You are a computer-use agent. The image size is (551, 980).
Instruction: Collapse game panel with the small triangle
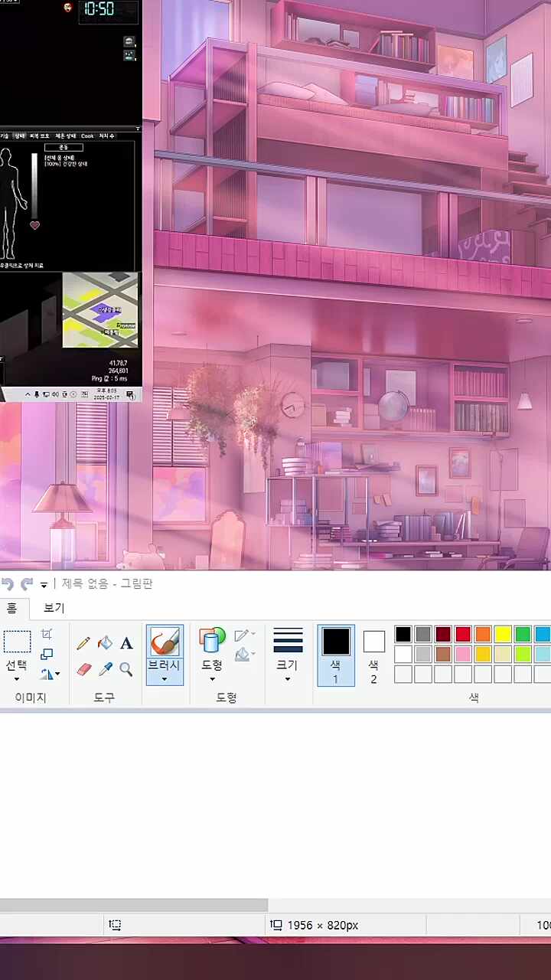(x=138, y=129)
